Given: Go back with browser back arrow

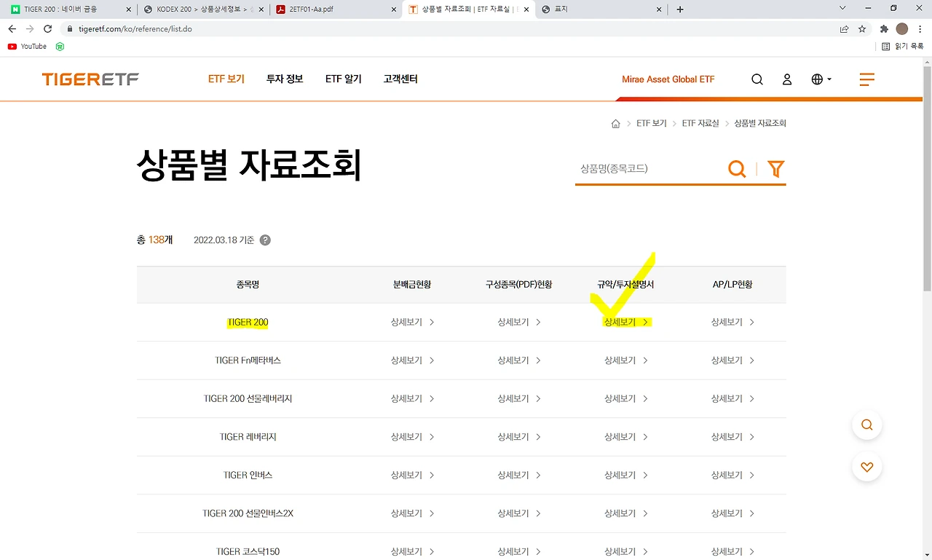Looking at the screenshot, I should click(x=12, y=29).
